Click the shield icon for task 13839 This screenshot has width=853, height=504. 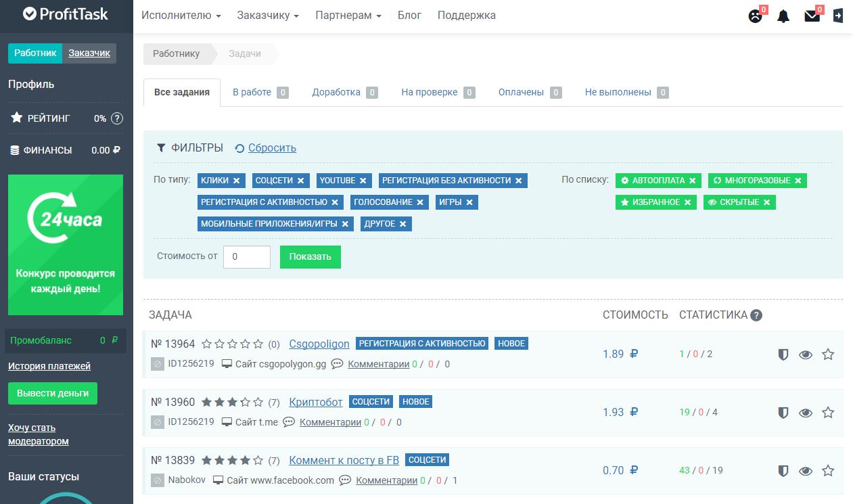click(x=783, y=471)
